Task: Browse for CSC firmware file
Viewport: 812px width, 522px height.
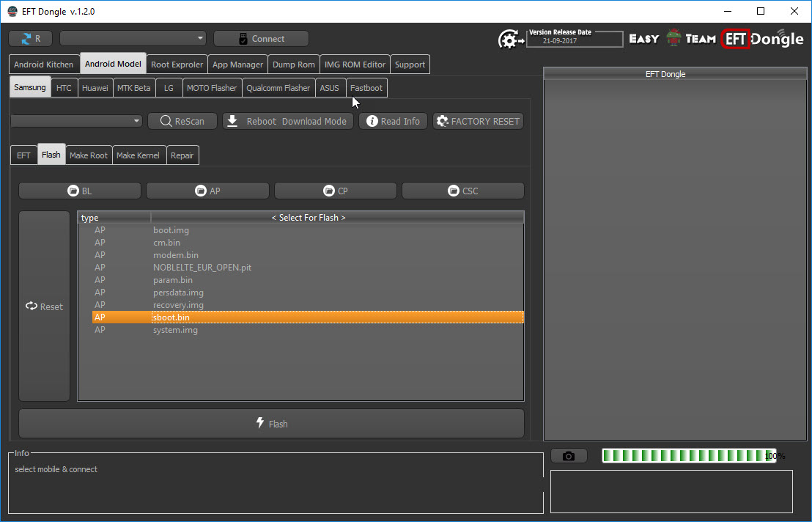Action: click(x=463, y=191)
